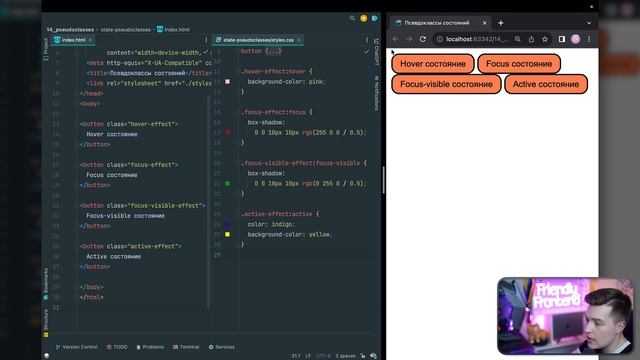Image resolution: width=640 pixels, height=360 pixels.
Task: Click the Focus-visible состояние button
Action: (x=446, y=84)
